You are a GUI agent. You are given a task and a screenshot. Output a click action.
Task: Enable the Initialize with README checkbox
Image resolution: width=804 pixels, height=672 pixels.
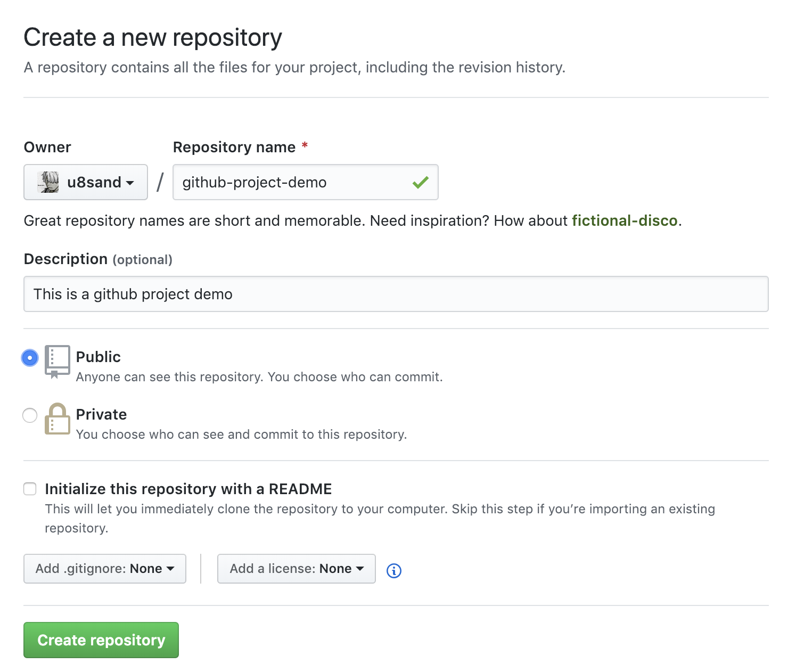coord(30,489)
